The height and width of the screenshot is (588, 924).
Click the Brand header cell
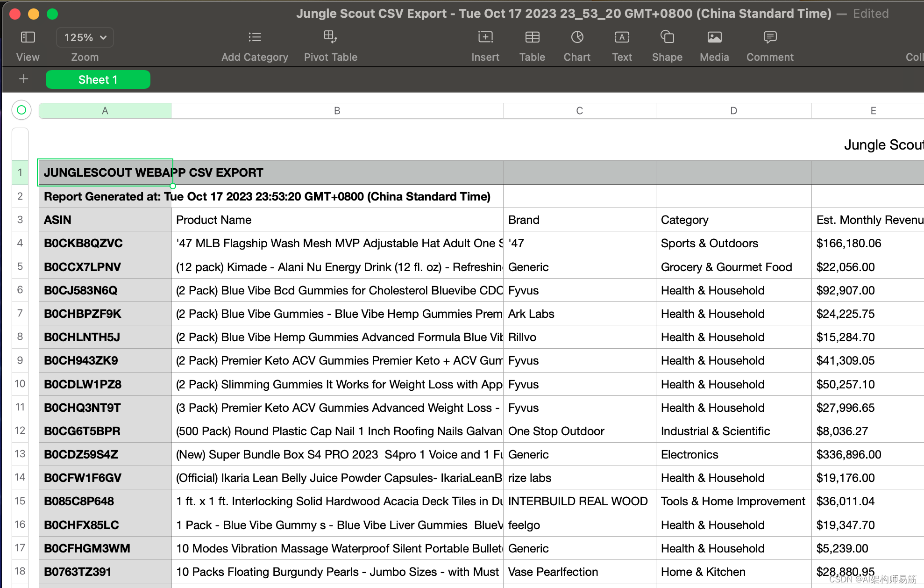tap(580, 220)
